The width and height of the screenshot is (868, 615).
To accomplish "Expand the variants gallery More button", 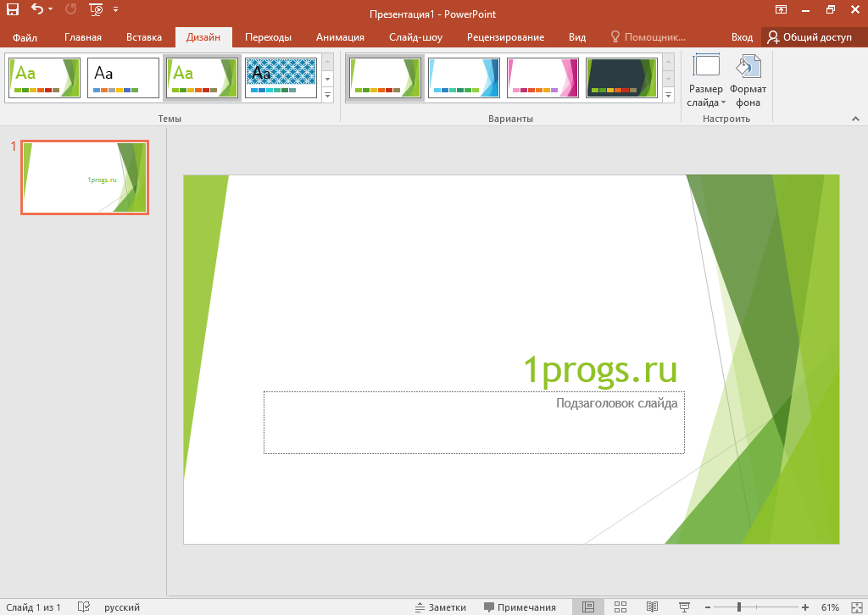I will pos(668,96).
